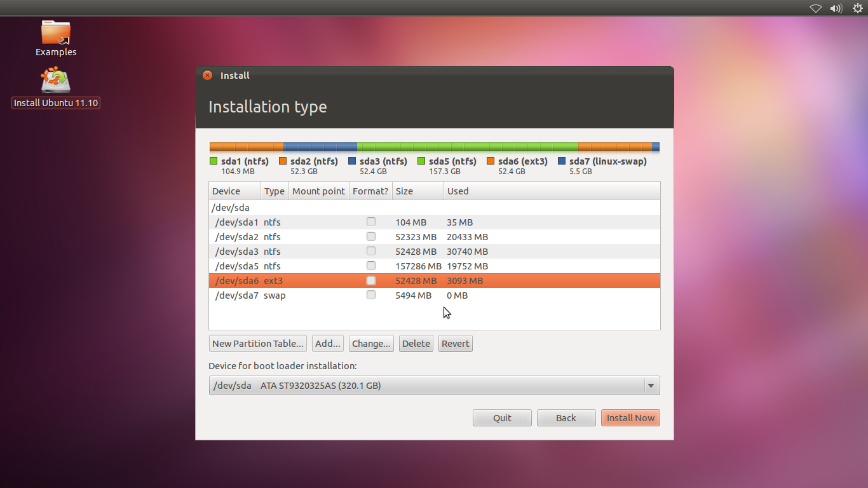Click the green sda1 color square
The width and height of the screenshot is (868, 488).
click(213, 161)
